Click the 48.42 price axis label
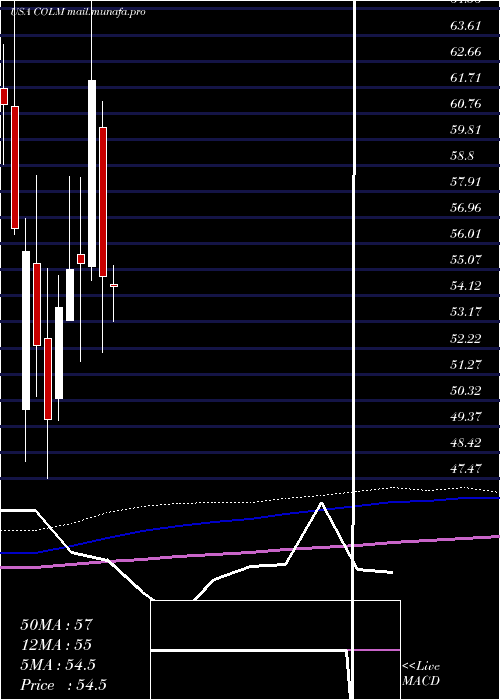Screen dimensions: 500x700 coord(466,442)
